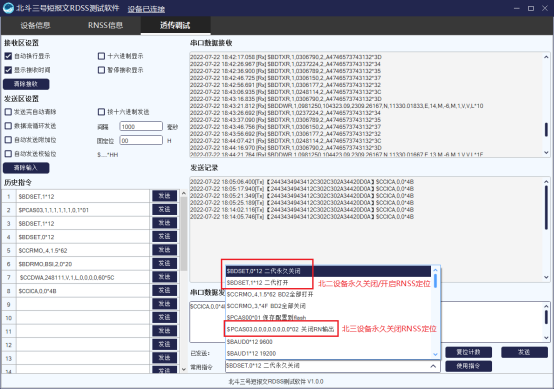Click send input box scroll-up arrow

tap(546, 306)
